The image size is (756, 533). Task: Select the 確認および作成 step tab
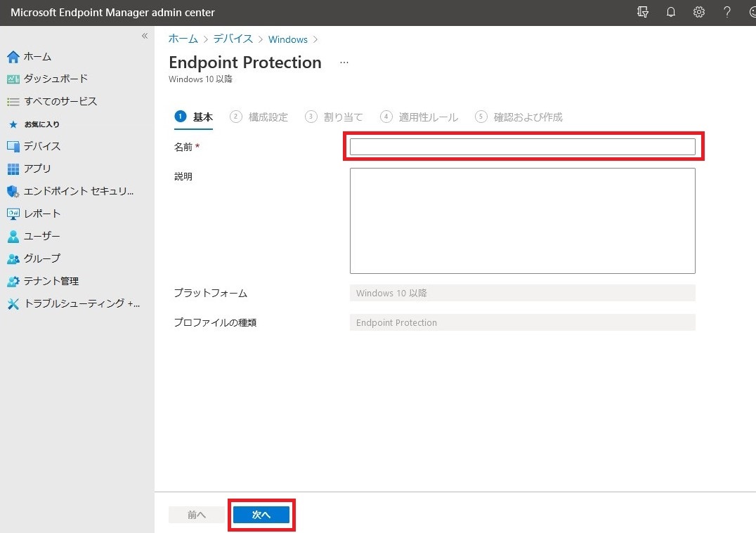tap(519, 117)
